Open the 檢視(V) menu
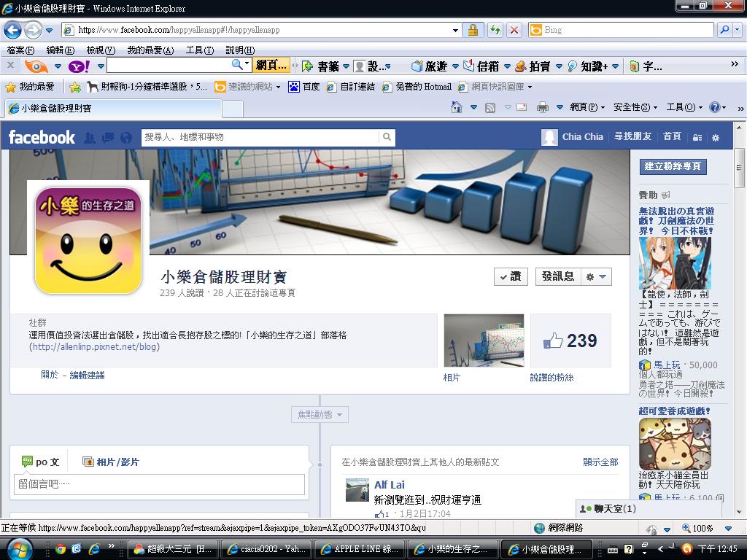This screenshot has width=747, height=560. pos(101,50)
